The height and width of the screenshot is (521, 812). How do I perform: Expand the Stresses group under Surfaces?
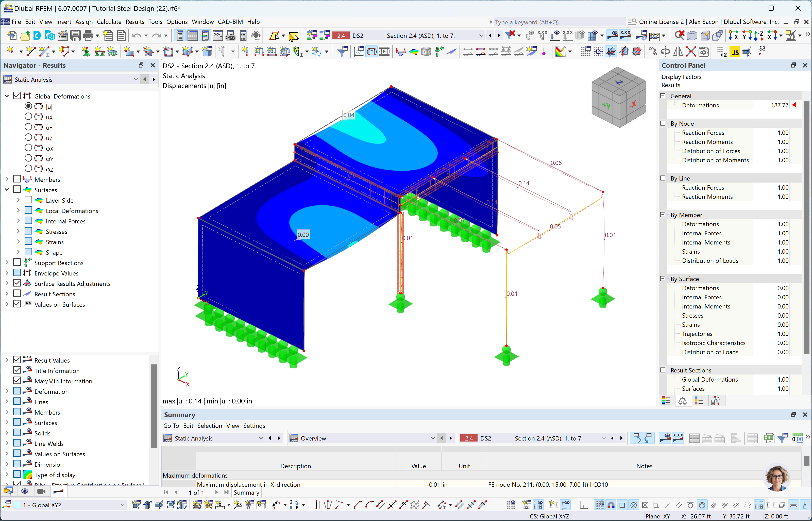point(18,232)
